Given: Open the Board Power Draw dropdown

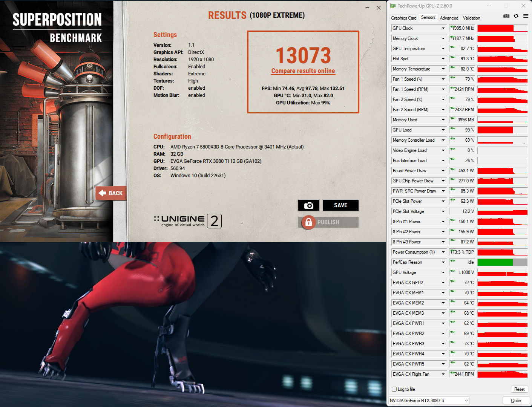Looking at the screenshot, I should pos(443,171).
